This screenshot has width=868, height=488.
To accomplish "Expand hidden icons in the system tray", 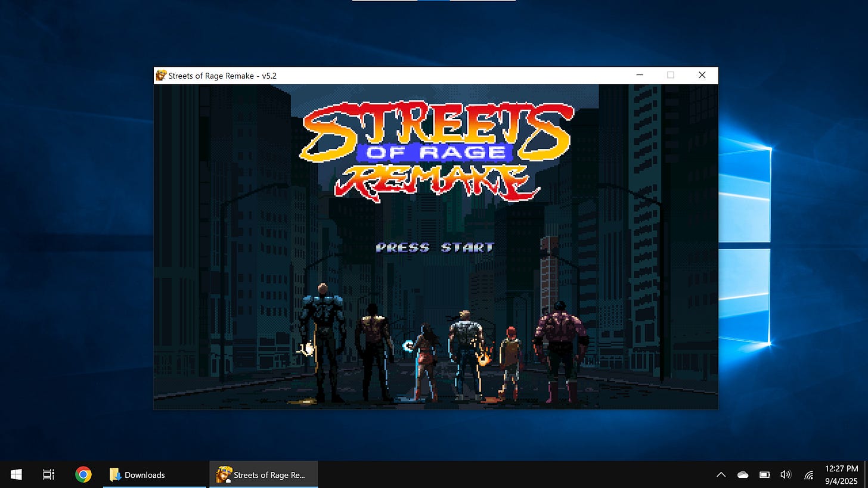I will coord(721,474).
